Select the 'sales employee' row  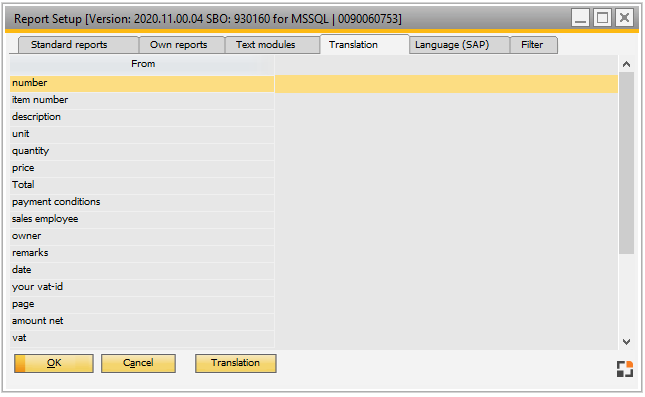(142, 219)
